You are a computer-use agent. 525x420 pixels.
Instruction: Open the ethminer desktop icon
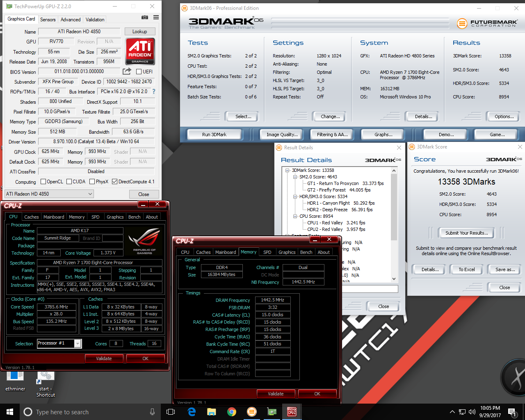coord(15,381)
